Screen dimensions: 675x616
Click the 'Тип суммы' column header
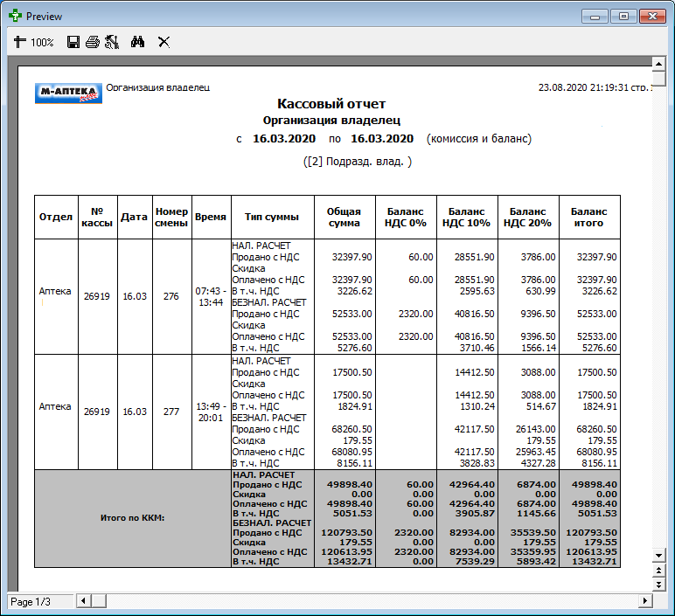tap(272, 217)
